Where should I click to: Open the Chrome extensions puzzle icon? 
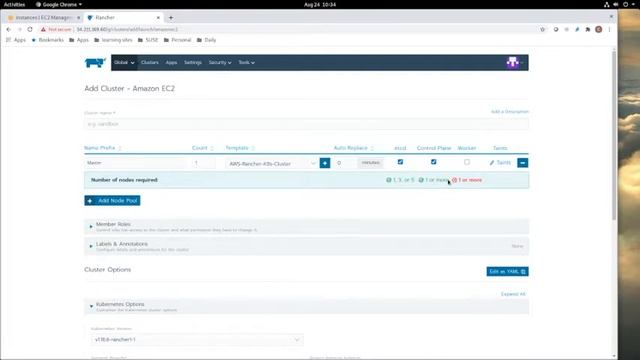[x=588, y=29]
